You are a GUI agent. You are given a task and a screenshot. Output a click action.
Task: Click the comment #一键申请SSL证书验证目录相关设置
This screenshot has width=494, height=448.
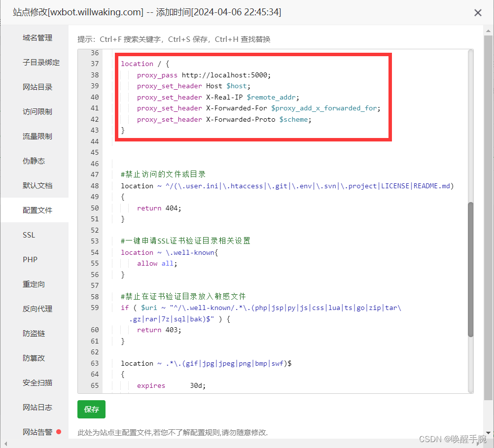[x=185, y=241]
